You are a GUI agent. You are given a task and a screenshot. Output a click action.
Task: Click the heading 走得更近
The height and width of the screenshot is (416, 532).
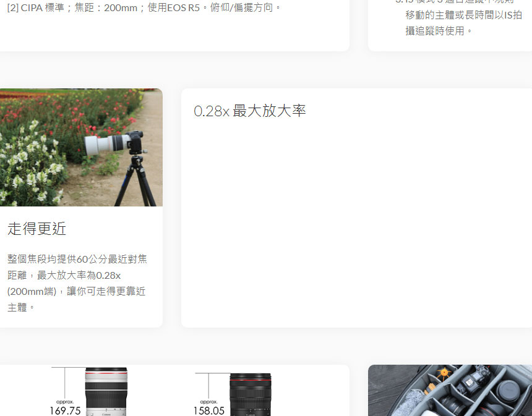tap(36, 229)
